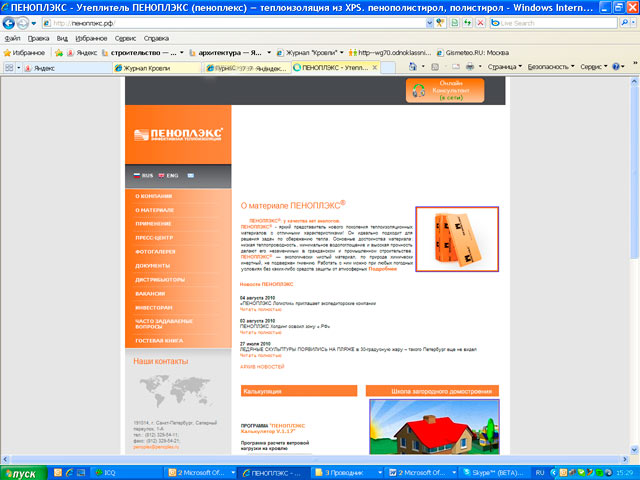Open the Online Consultant headset button
The width and height of the screenshot is (640, 480).
tap(449, 90)
